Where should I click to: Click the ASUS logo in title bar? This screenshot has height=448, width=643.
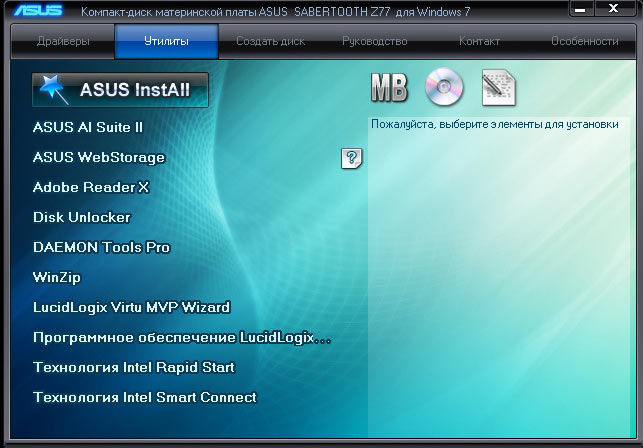[x=38, y=10]
